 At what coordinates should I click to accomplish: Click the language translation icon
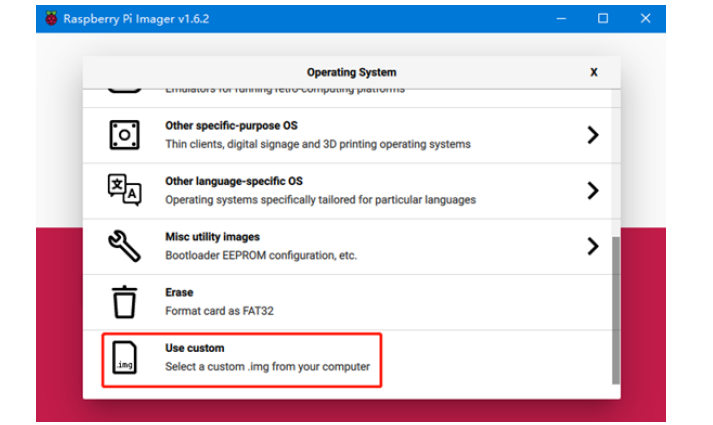(x=125, y=190)
